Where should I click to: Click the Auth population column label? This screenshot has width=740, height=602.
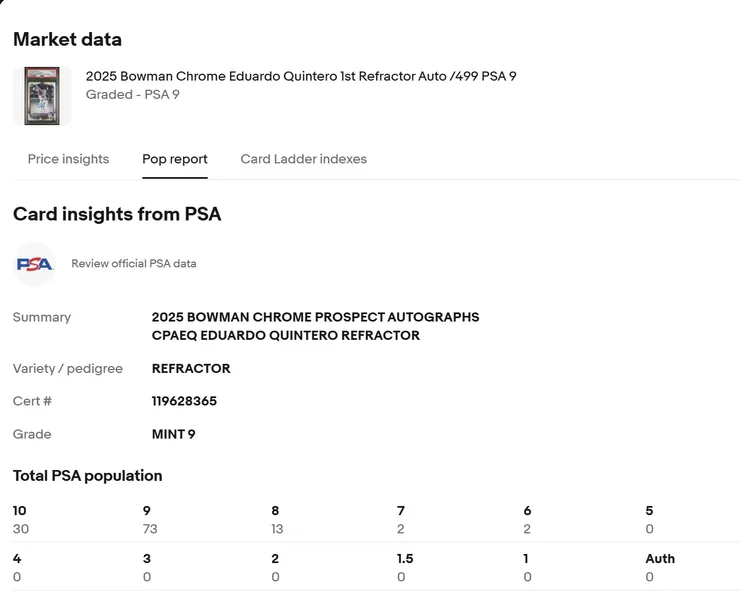660,559
